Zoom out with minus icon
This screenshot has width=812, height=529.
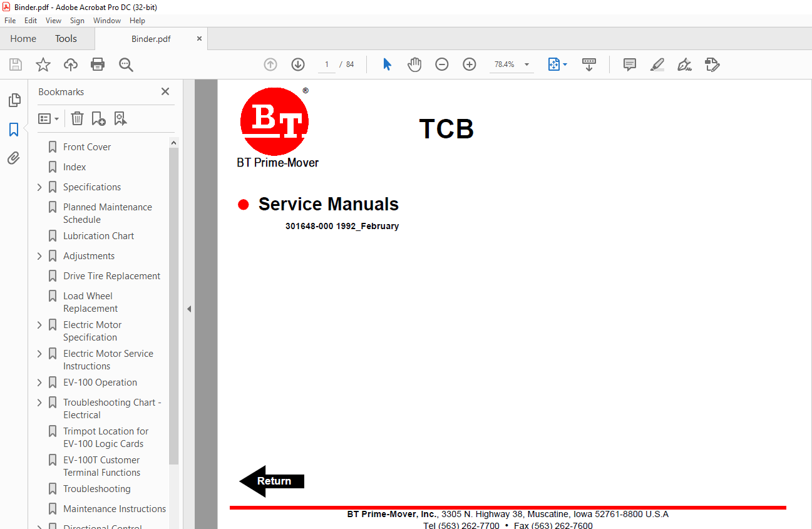(x=442, y=64)
